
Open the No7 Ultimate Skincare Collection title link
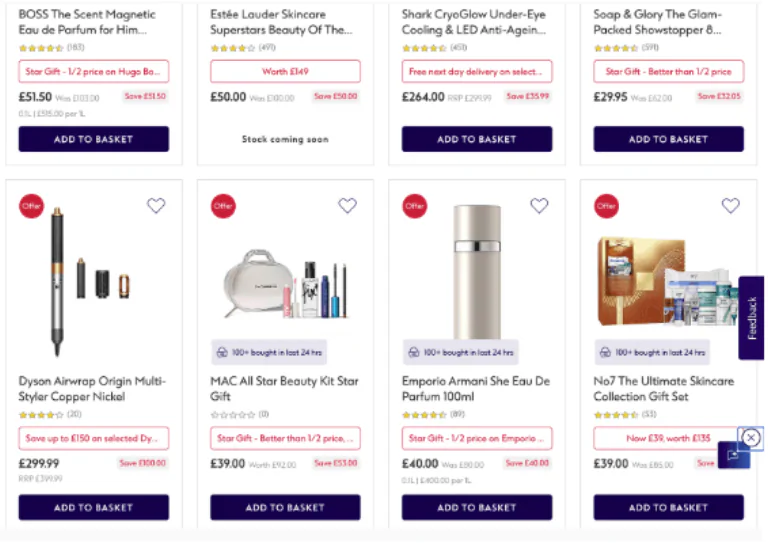click(x=664, y=388)
